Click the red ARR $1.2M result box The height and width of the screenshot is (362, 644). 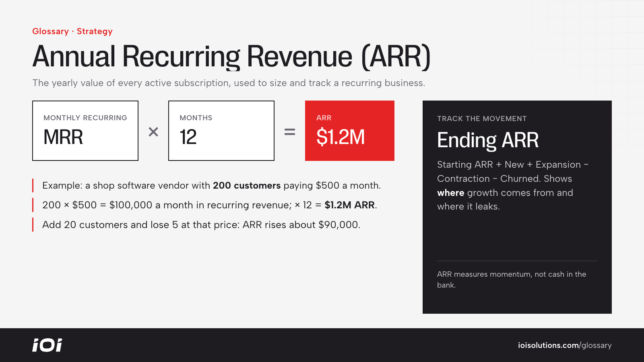click(x=350, y=131)
